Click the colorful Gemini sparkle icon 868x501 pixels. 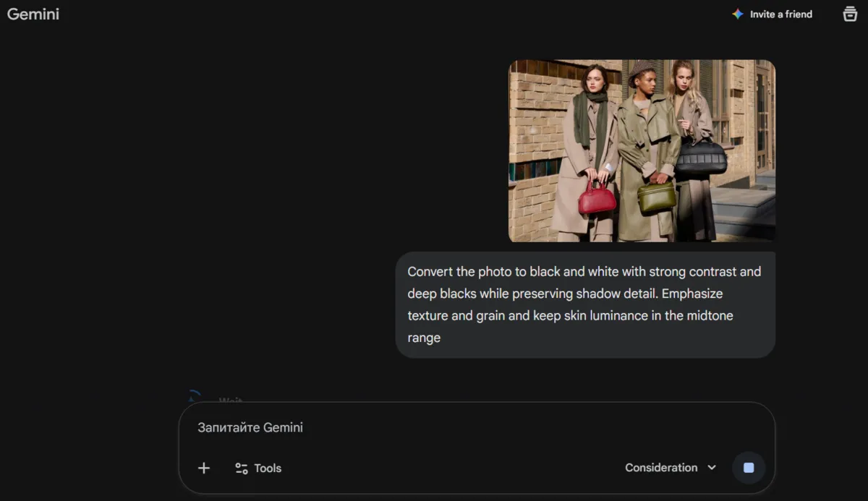[737, 14]
